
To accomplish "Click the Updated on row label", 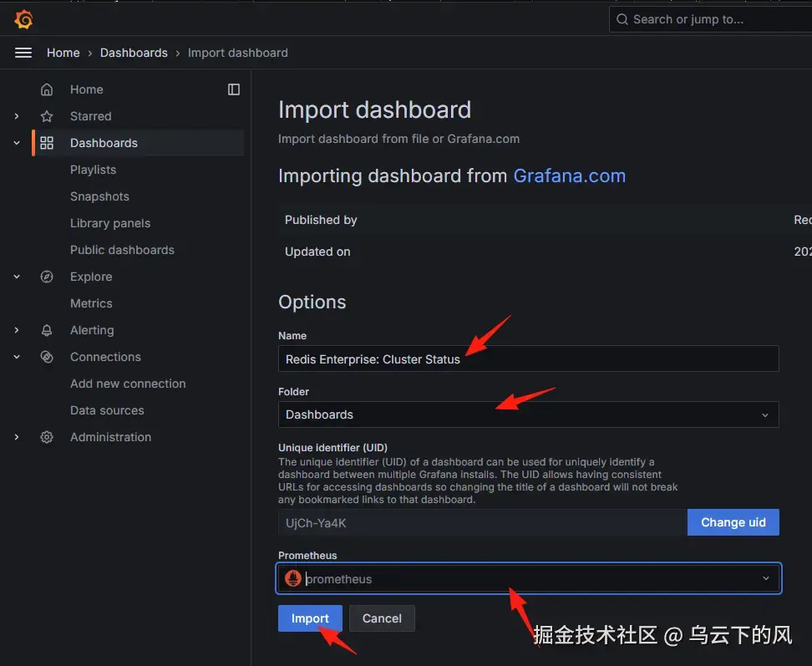I will 317,252.
